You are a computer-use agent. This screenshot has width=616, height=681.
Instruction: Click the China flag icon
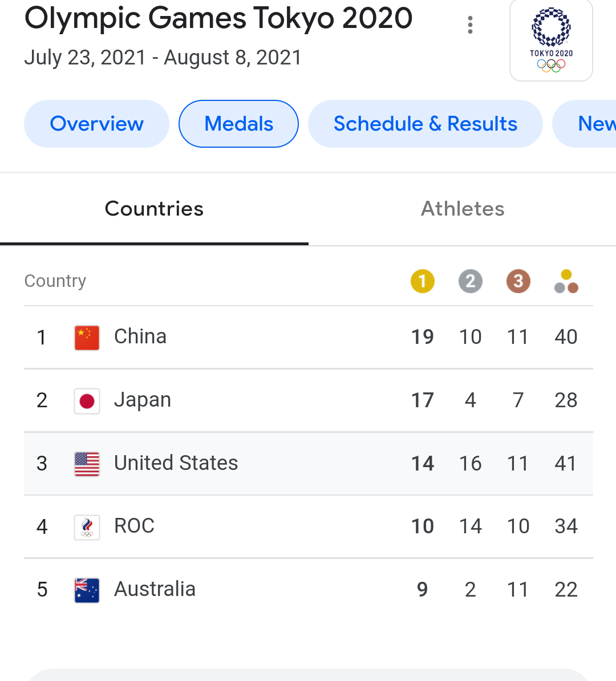pos(87,338)
